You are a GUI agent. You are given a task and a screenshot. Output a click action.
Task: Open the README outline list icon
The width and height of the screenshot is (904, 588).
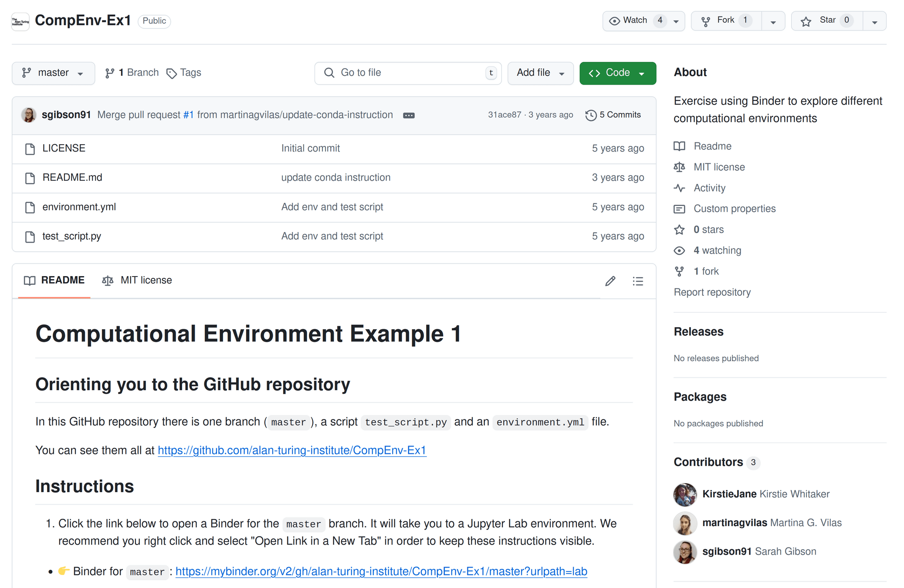point(637,281)
